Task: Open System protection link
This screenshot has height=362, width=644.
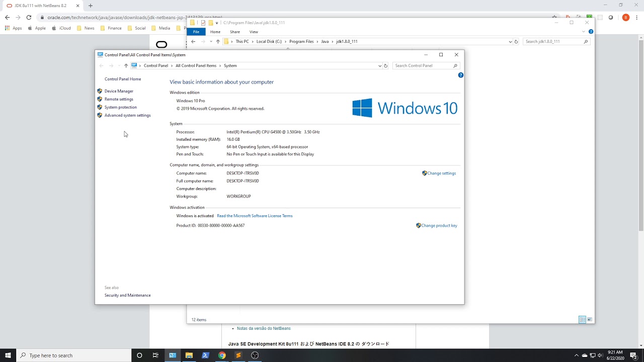Action: point(120,107)
